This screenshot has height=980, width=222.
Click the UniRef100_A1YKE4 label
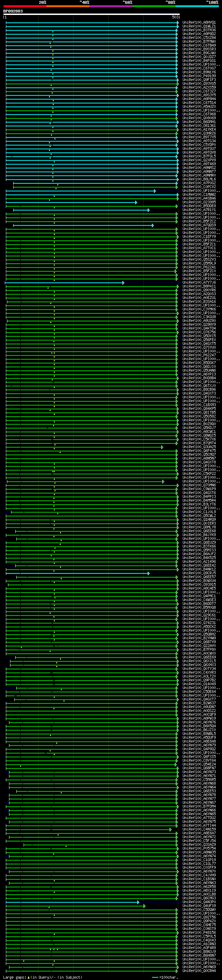click(199, 129)
